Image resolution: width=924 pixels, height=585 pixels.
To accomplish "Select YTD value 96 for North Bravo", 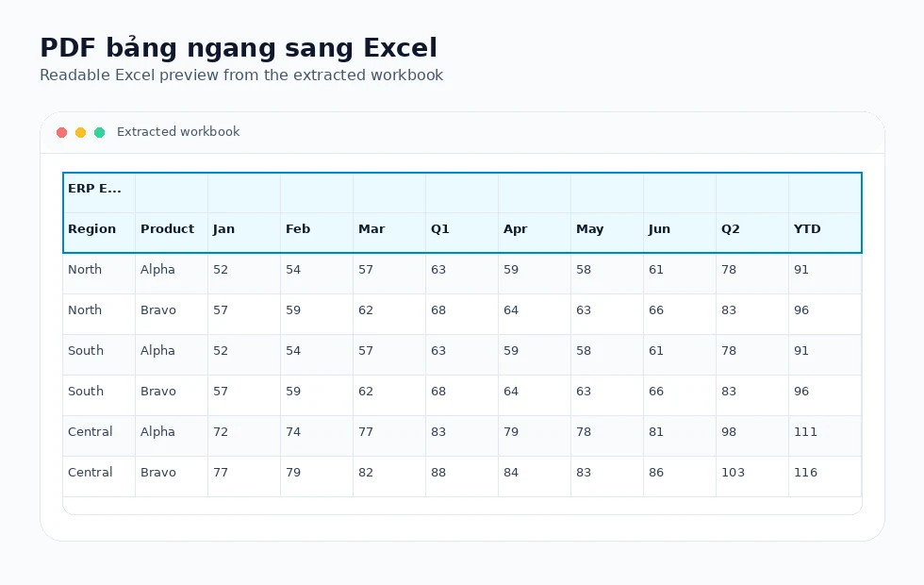I will (800, 310).
